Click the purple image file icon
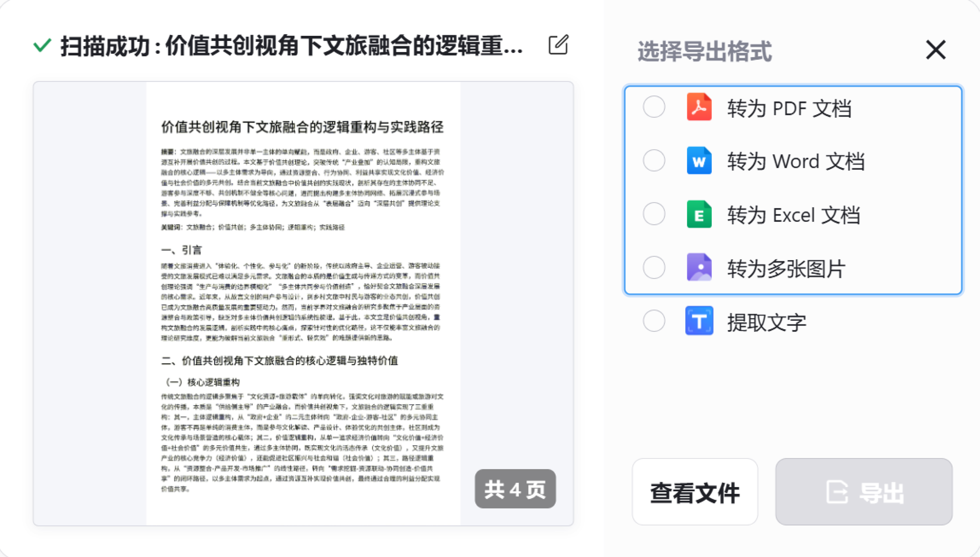The image size is (980, 557). pyautogui.click(x=699, y=267)
